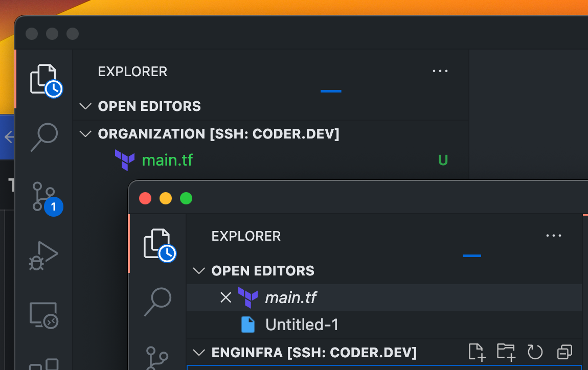Refresh the ENGINFRA explorer
This screenshot has height=370, width=588.
tap(535, 352)
